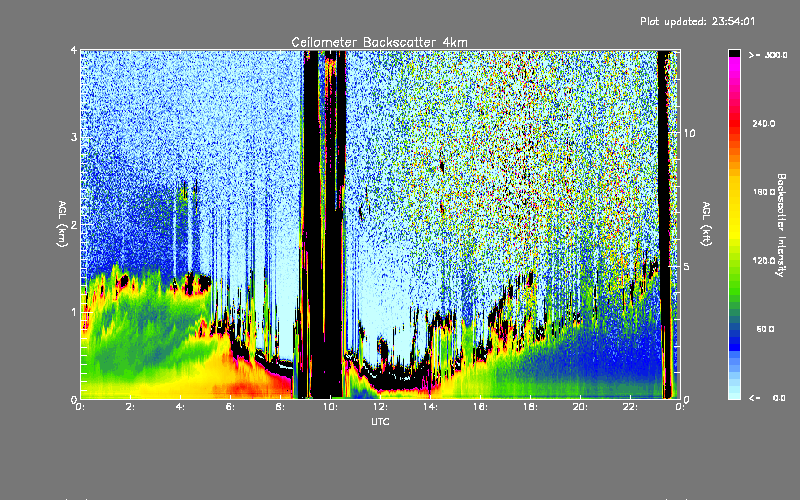Viewport: 800px width, 500px height.
Task: Click the '6:' tick on the UTC axis
Action: pyautogui.click(x=230, y=407)
